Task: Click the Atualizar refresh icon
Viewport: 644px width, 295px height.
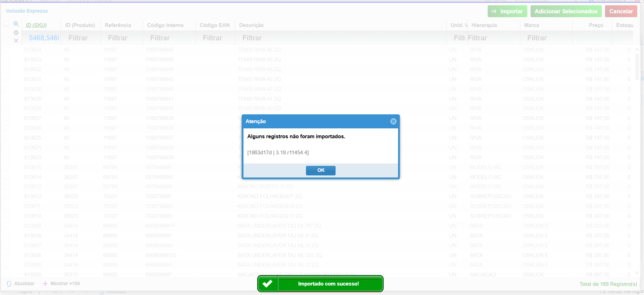Action: [x=9, y=284]
